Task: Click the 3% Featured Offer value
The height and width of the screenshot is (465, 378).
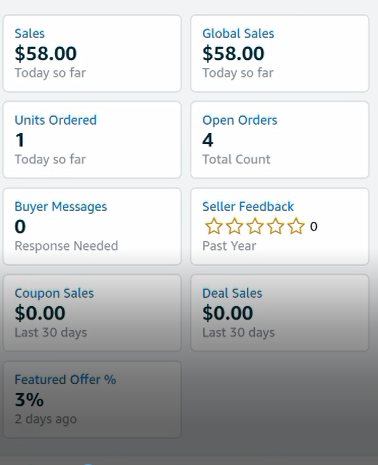Action: click(29, 399)
